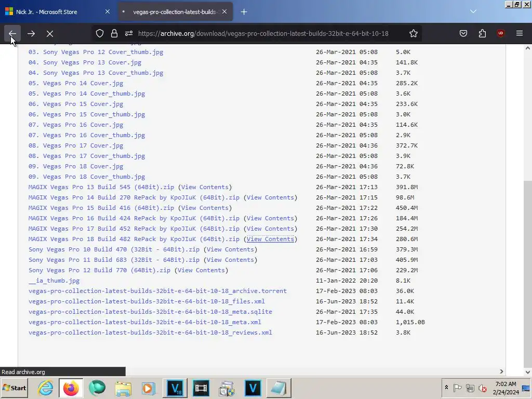
Task: Switch to Nick Jr. - Microsoft Store tab
Action: pos(58,12)
